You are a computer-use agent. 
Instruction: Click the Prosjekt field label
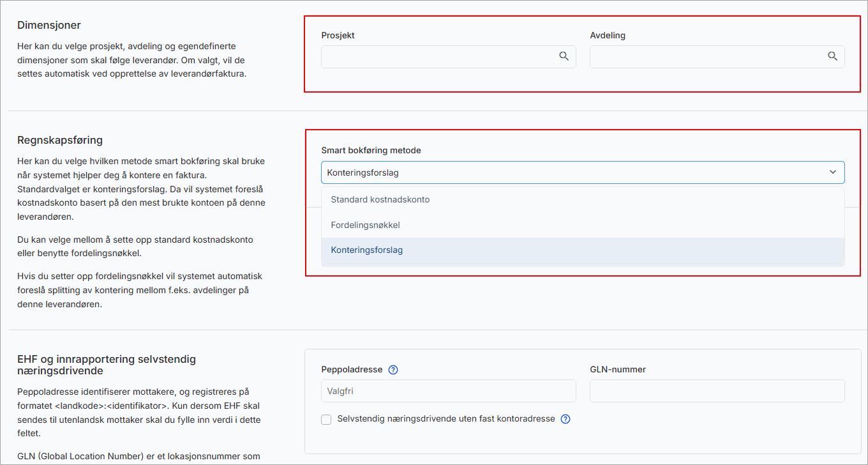pos(338,36)
